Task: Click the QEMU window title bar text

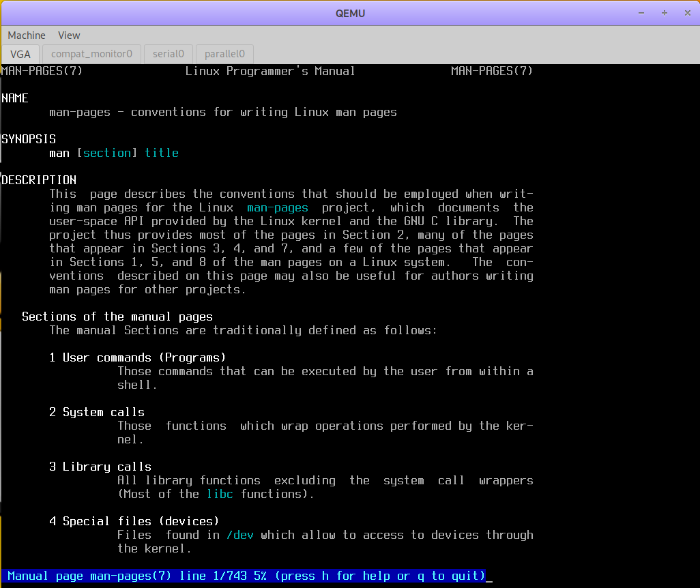Action: [x=350, y=13]
